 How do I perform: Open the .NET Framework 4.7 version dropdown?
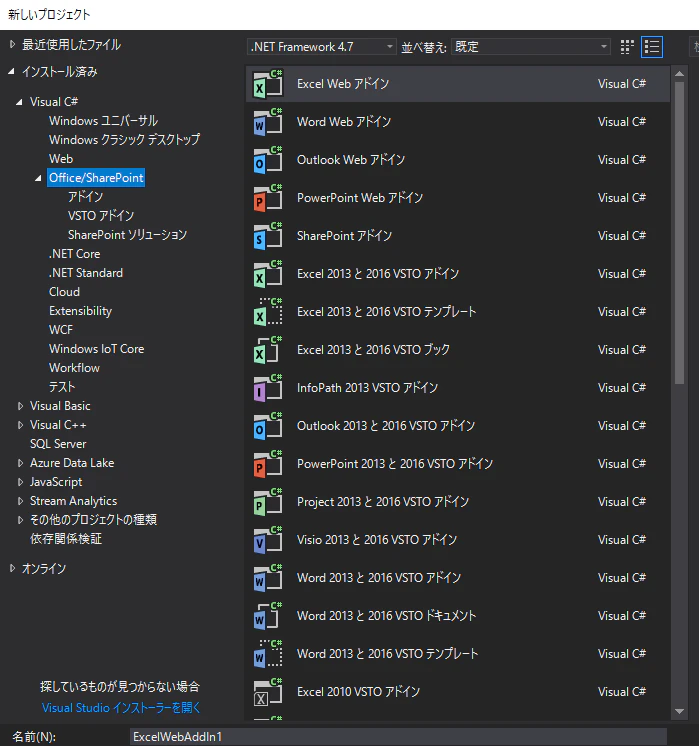tap(322, 47)
